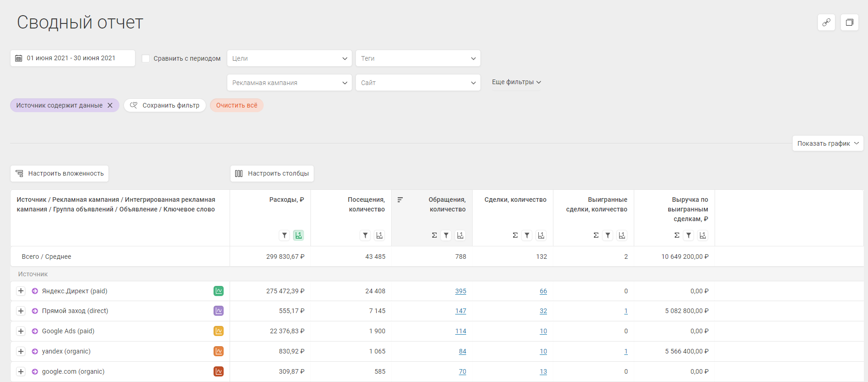Viewport: 868px width, 382px height.
Task: Open 147 обращения link for Прямой заход
Action: 461,311
